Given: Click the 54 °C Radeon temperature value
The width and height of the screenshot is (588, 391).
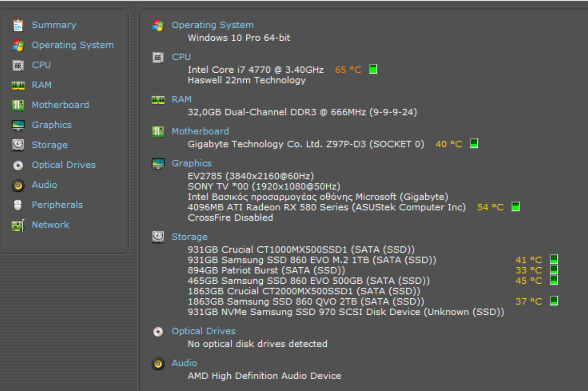Looking at the screenshot, I should [491, 207].
